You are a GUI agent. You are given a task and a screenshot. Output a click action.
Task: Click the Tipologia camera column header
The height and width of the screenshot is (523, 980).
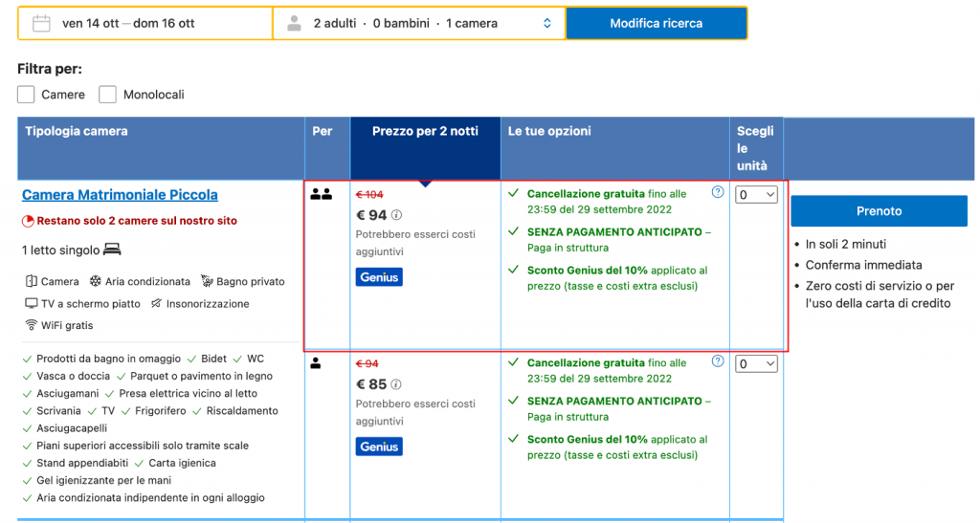click(x=77, y=131)
